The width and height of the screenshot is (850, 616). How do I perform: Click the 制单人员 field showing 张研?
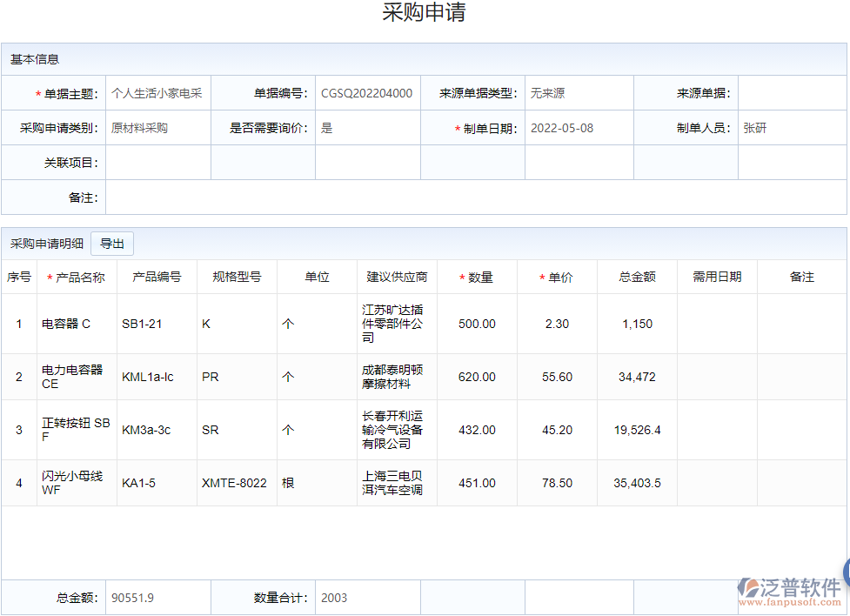click(x=792, y=127)
